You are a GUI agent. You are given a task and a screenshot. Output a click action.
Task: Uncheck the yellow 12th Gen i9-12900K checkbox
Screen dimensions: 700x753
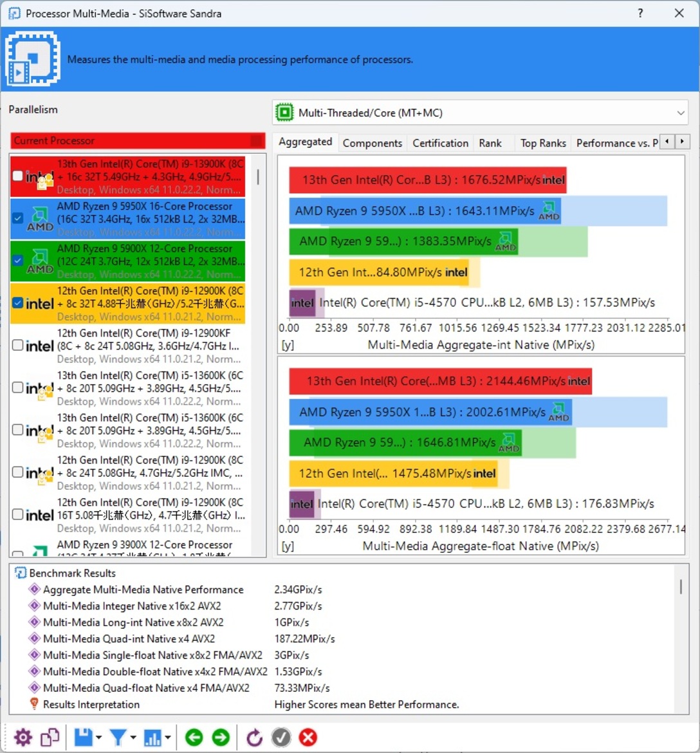click(x=18, y=303)
